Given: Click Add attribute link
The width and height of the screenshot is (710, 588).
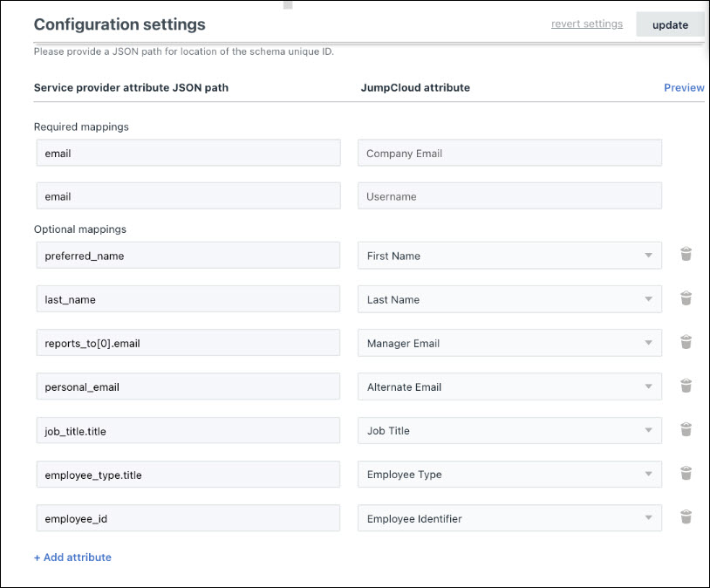Looking at the screenshot, I should (72, 557).
